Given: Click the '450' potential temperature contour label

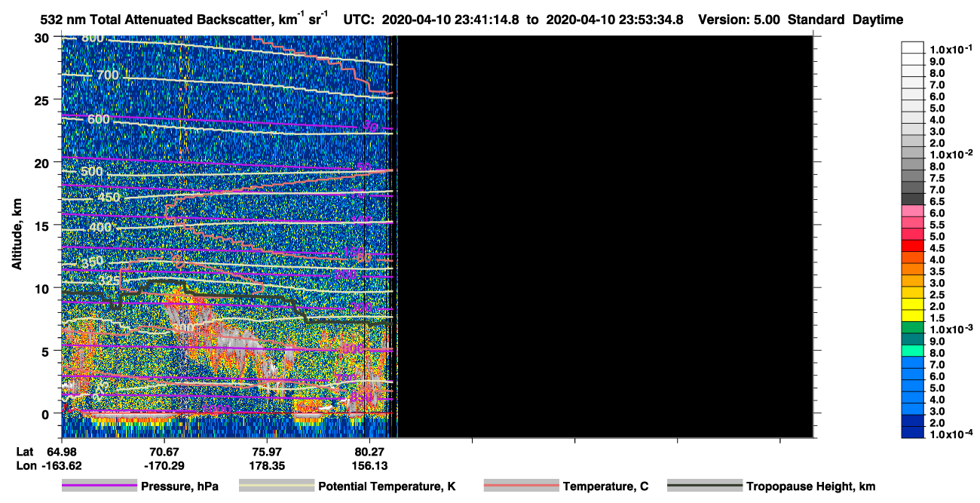Looking at the screenshot, I should 109,198.
